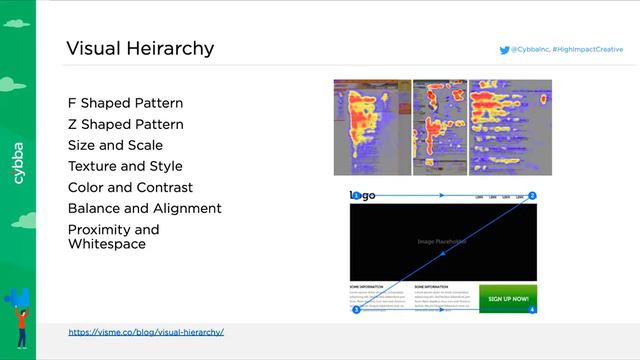Select the 'Z Shaped Pattern' line
The height and width of the screenshot is (360, 640).
point(126,124)
